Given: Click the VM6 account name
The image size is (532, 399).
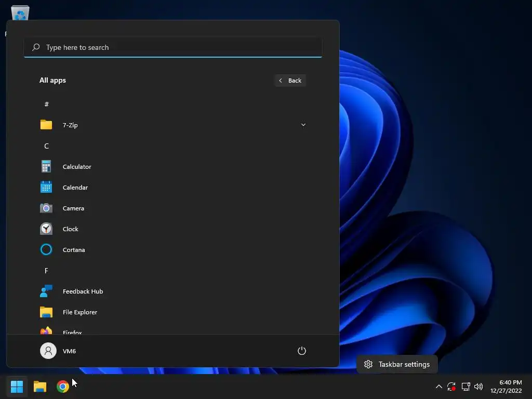Looking at the screenshot, I should [x=69, y=351].
